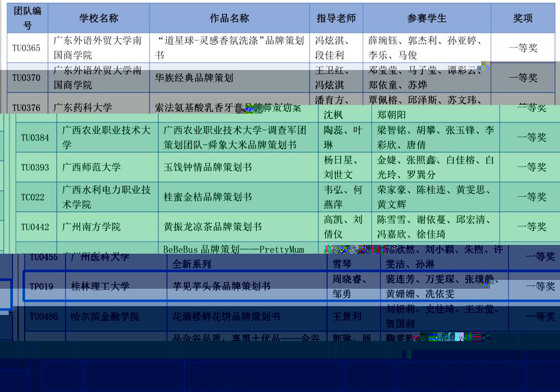Click team number cell TU0442
560x392 pixels.
point(36,227)
